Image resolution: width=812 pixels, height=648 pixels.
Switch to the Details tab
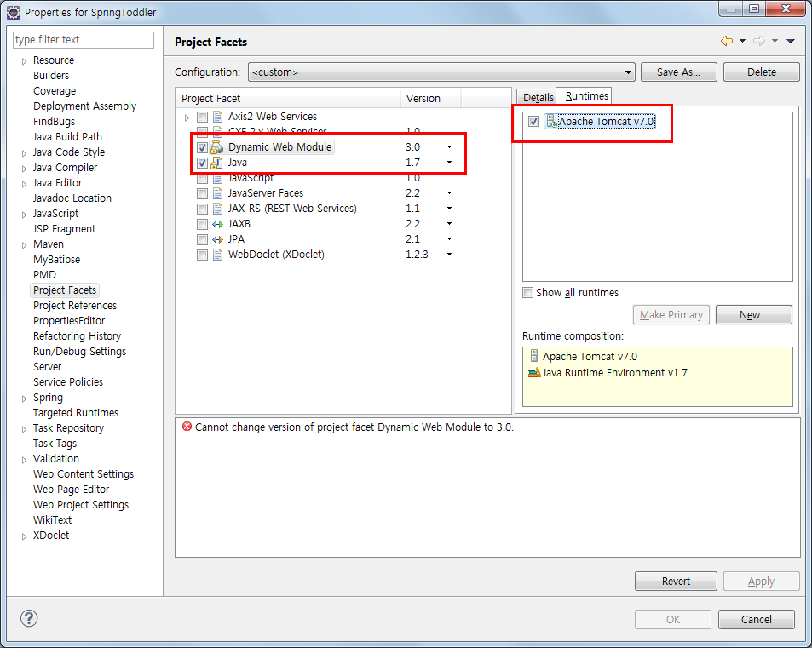(538, 97)
